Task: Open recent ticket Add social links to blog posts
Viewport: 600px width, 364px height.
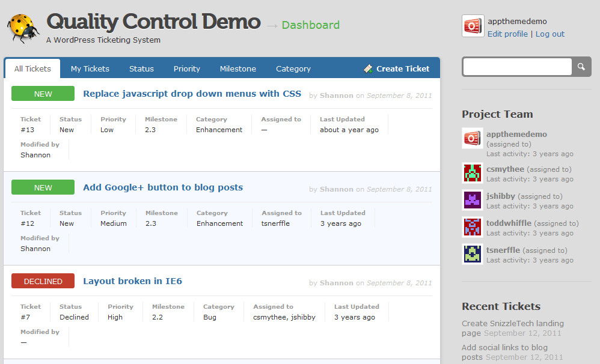Action: [x=504, y=352]
